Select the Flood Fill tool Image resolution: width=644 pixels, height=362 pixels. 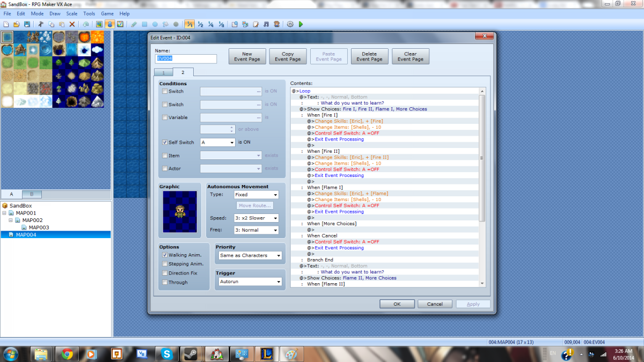(165, 24)
